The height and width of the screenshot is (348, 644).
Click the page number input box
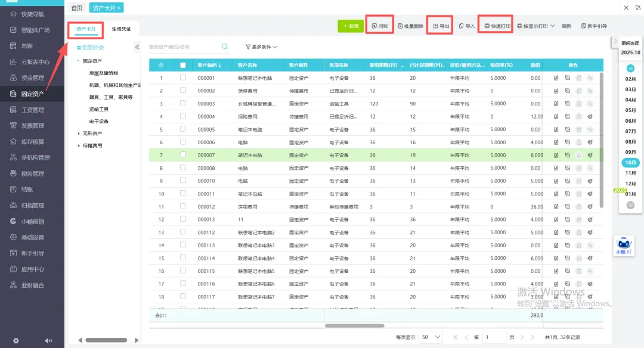(x=494, y=337)
